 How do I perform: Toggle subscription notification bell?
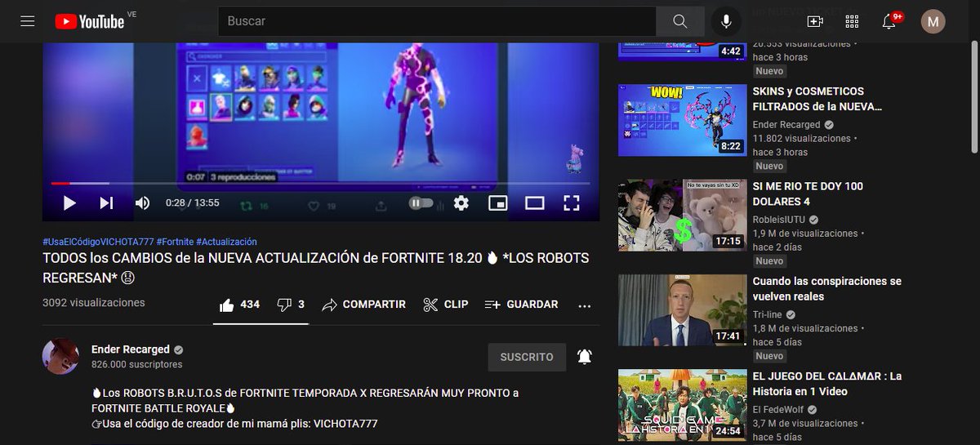coord(585,357)
